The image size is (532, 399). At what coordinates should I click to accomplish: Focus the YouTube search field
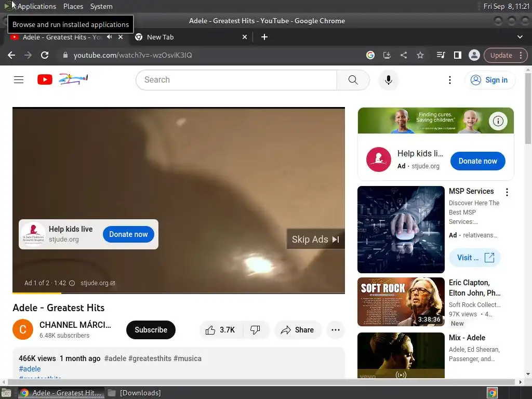coord(237,79)
